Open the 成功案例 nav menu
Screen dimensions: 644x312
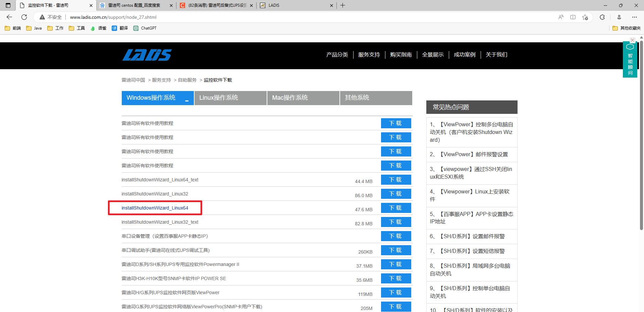pos(465,55)
